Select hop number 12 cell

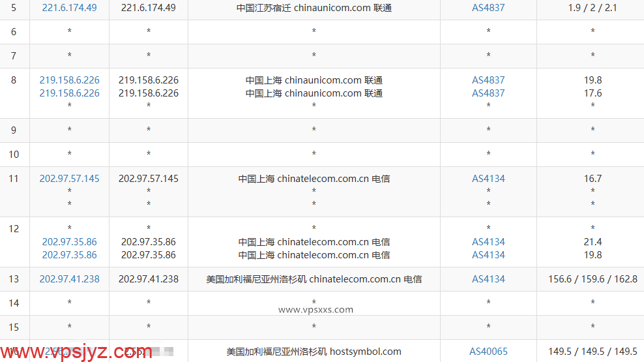[x=14, y=242]
